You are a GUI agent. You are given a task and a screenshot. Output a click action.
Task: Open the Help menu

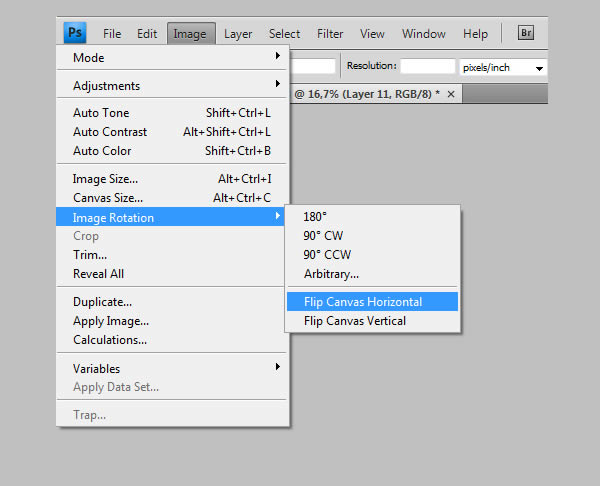(475, 34)
